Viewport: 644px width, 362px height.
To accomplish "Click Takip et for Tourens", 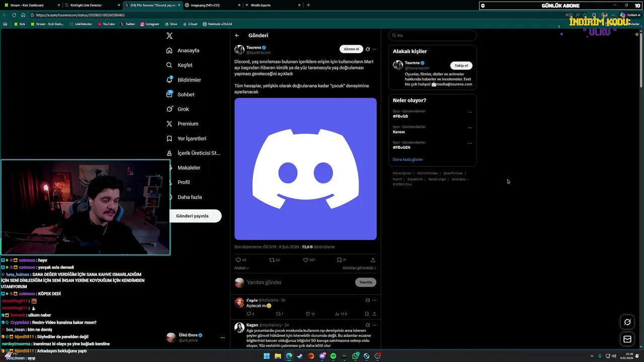I will (461, 65).
